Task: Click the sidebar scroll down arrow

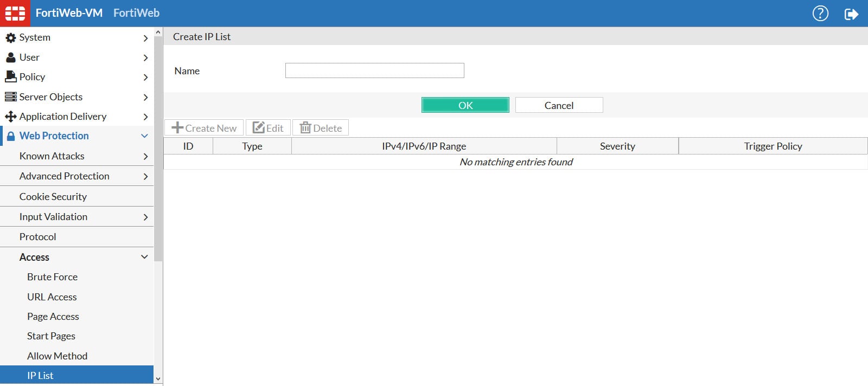Action: click(158, 379)
